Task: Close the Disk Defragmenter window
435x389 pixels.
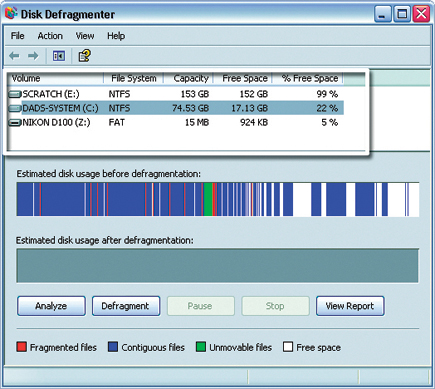Action: click(x=421, y=14)
